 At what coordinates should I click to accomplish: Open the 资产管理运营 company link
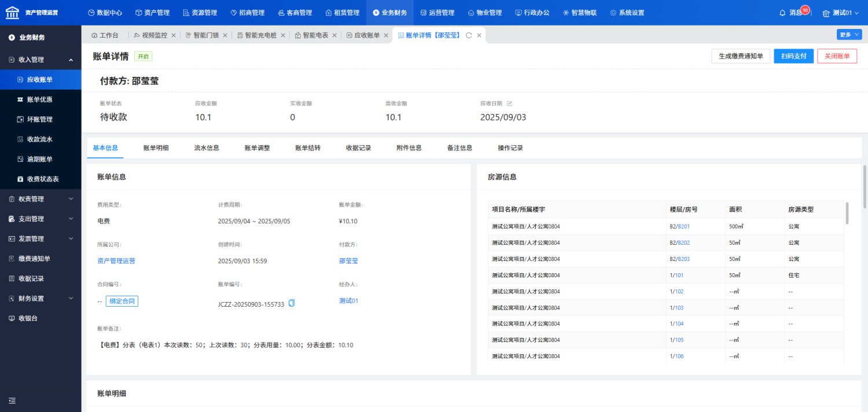point(116,261)
